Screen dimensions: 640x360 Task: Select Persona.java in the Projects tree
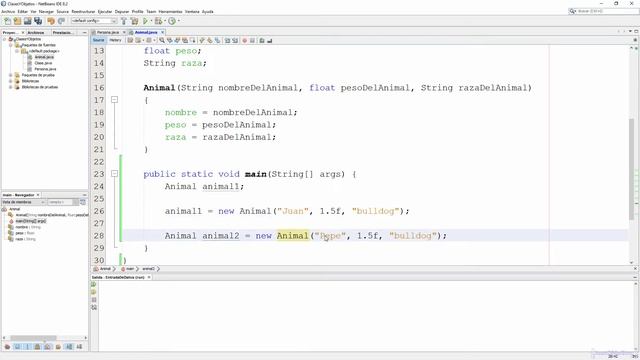[x=45, y=69]
